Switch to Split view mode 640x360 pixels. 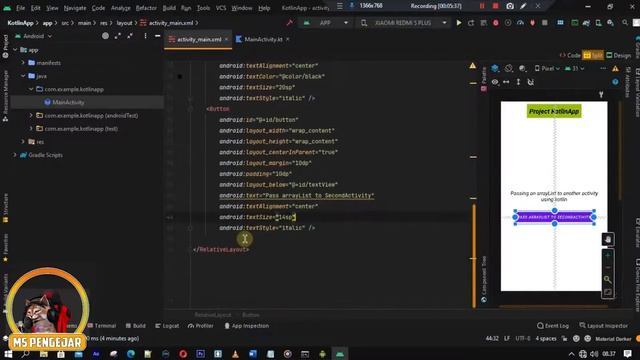pyautogui.click(x=593, y=55)
